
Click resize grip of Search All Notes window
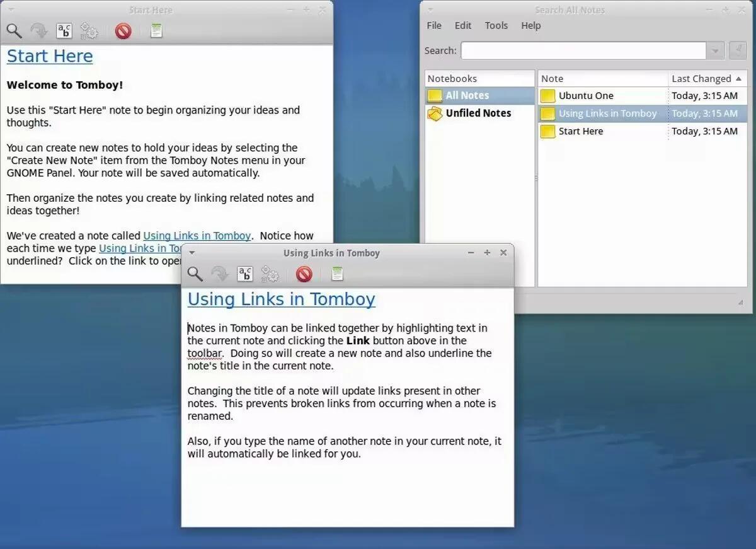(x=740, y=303)
